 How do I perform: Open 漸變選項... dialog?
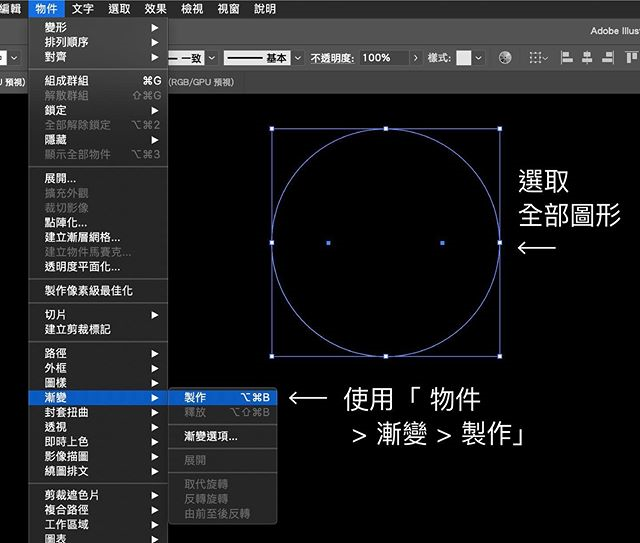pyautogui.click(x=223, y=436)
